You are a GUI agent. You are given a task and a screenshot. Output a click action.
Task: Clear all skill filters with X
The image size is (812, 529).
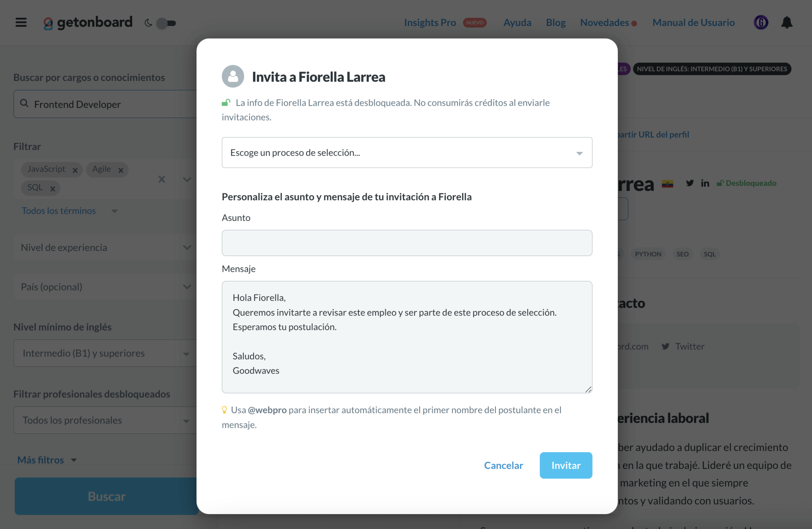[162, 179]
